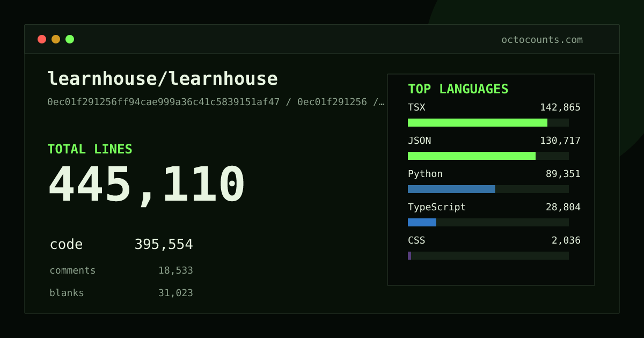The width and height of the screenshot is (644, 338).
Task: Select the 2,036 CSS line count
Action: pyautogui.click(x=566, y=240)
